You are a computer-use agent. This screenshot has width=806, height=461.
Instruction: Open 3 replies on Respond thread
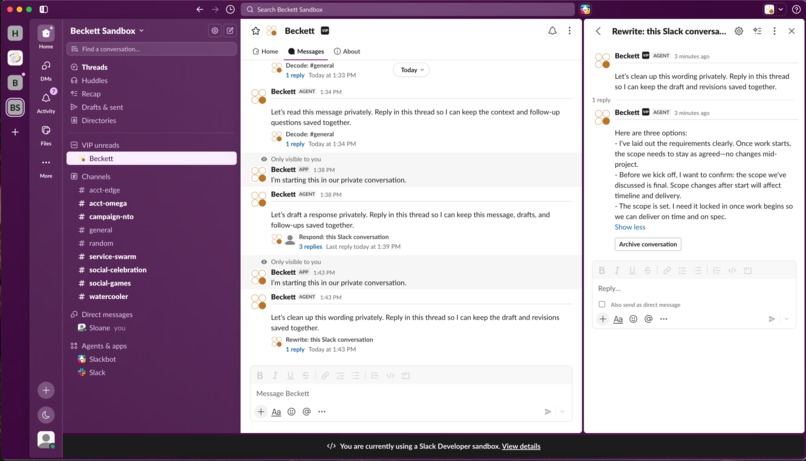310,247
